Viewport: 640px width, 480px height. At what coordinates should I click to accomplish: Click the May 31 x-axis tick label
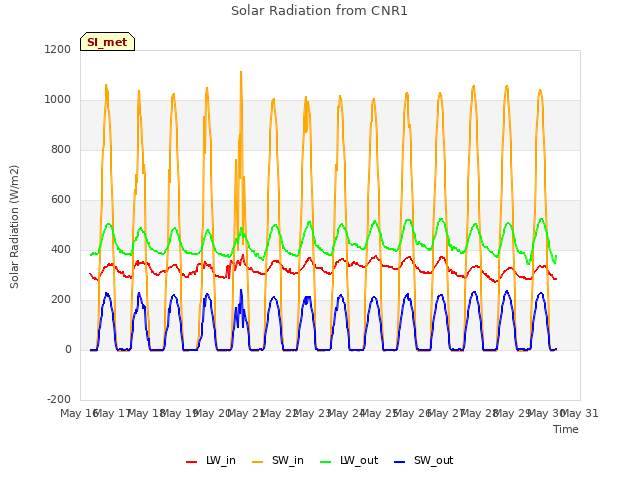(579, 413)
